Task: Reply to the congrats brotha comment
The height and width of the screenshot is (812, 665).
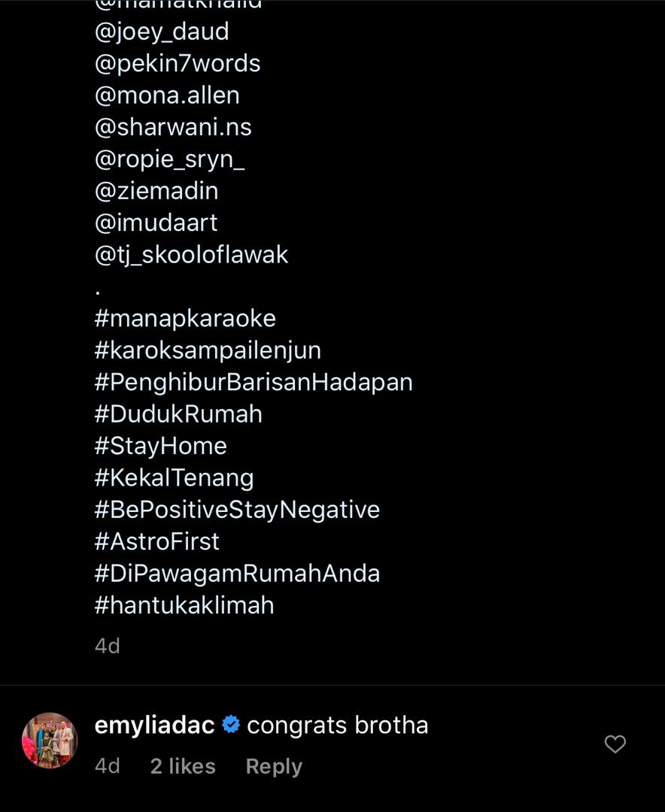Action: click(274, 766)
